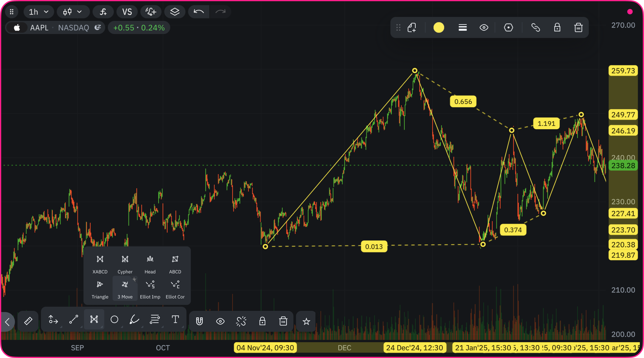Pick the Elliot Imp wave tool

click(x=150, y=288)
